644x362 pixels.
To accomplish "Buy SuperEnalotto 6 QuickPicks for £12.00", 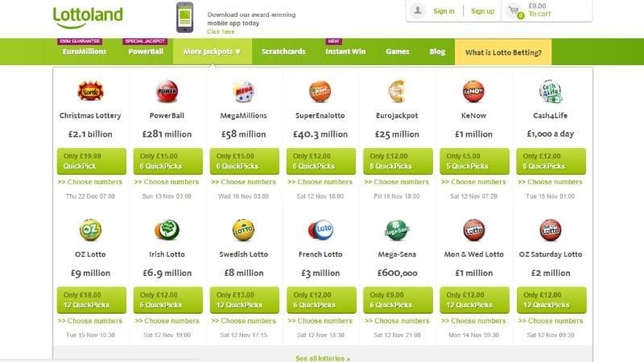I will tap(320, 162).
